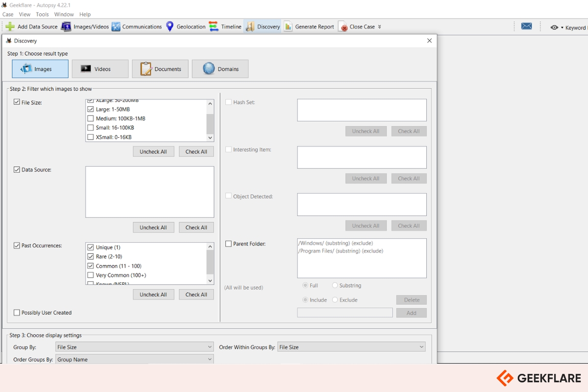This screenshot has width=588, height=392.
Task: Open the View menu
Action: click(x=24, y=14)
